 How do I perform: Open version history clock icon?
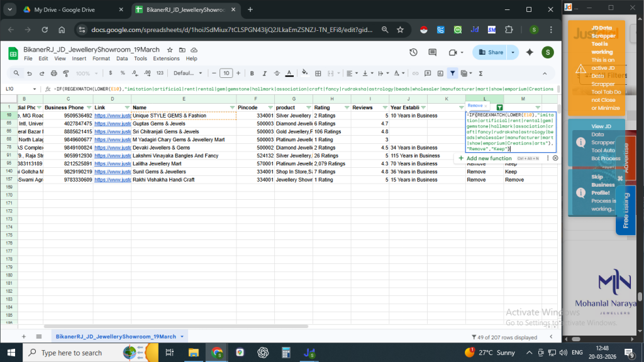click(x=413, y=52)
